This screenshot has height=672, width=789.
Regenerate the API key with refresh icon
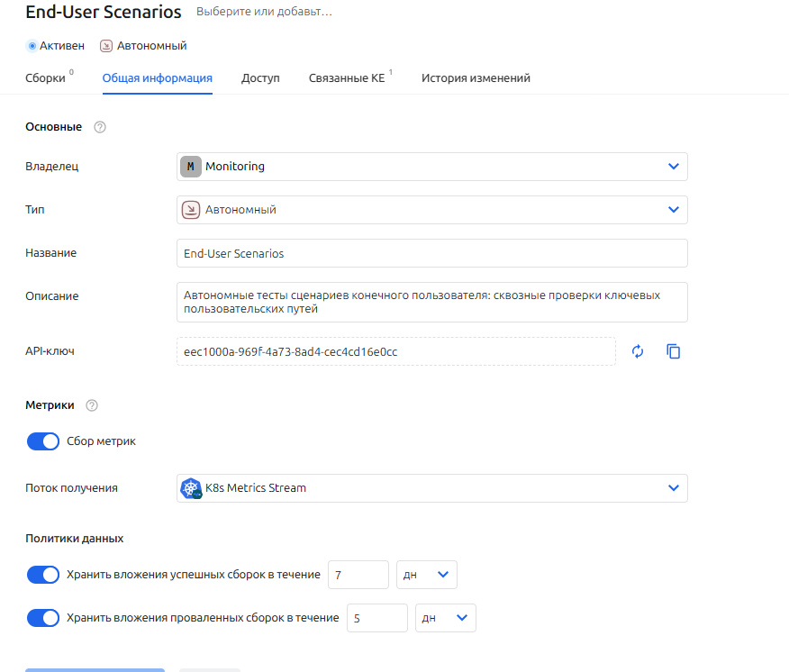pos(638,351)
